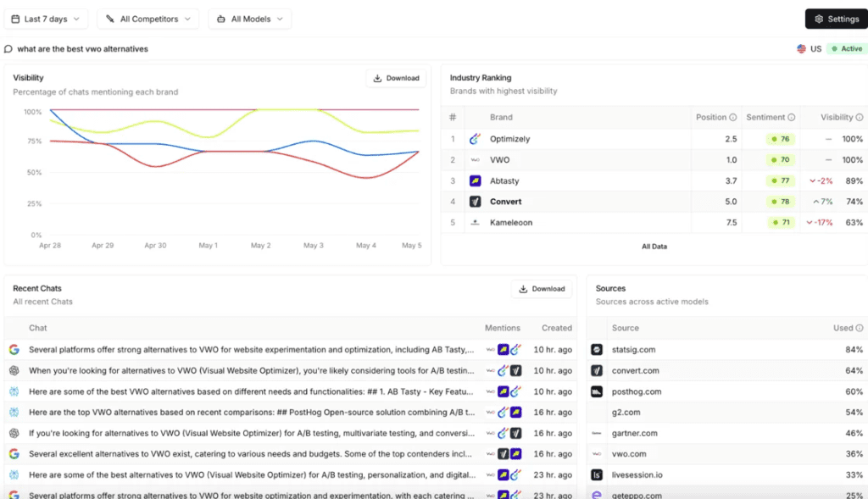Click Convert's 7% visibility increase
868x499 pixels.
[x=822, y=202]
